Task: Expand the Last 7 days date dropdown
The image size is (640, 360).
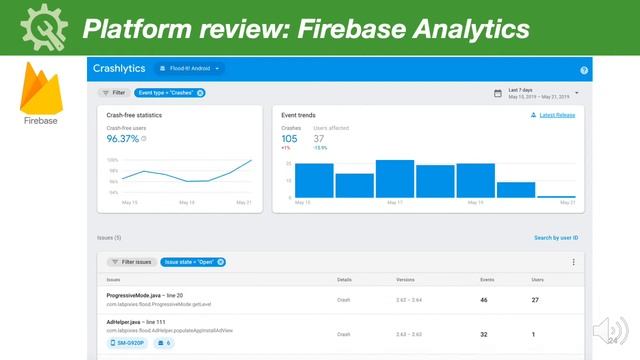Action: 577,93
